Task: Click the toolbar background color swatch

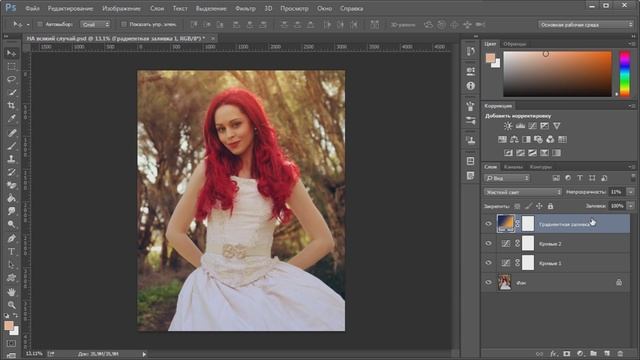Action: 15,331
